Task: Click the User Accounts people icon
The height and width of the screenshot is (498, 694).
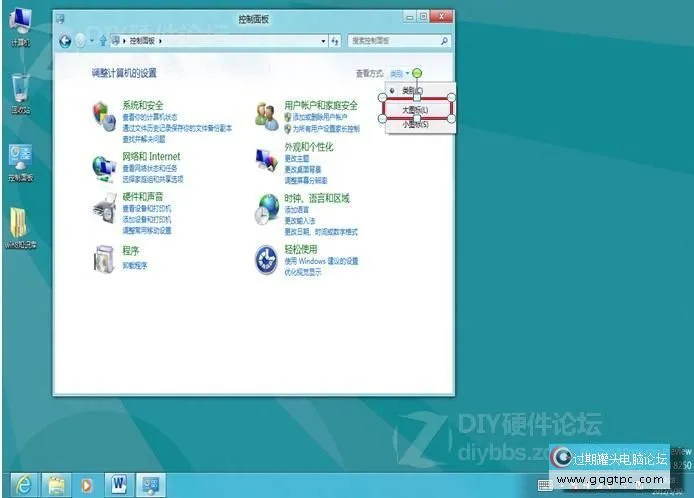Action: [x=267, y=116]
